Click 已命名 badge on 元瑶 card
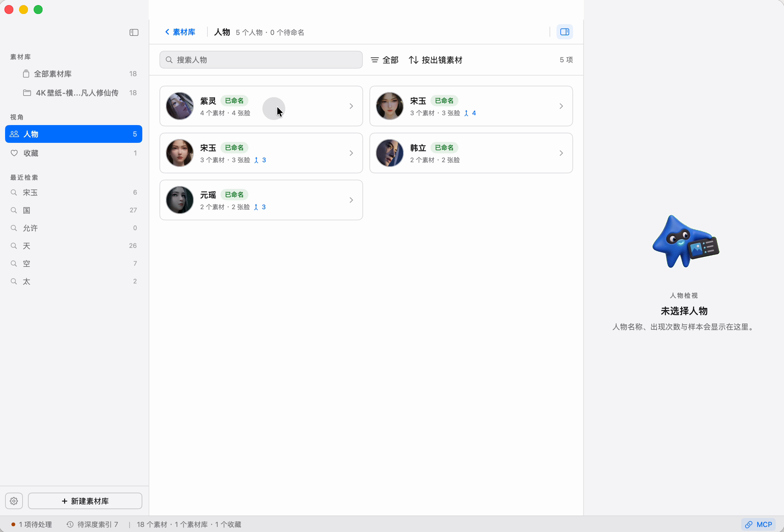The height and width of the screenshot is (532, 784). click(234, 195)
